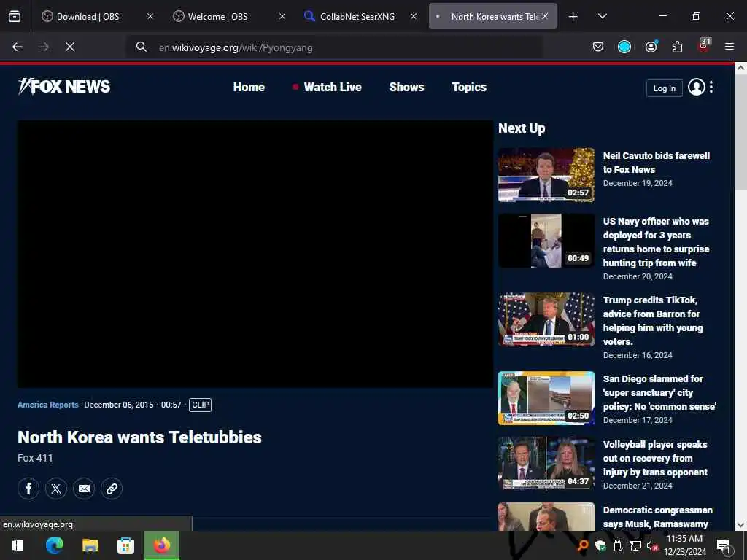747x560 pixels.
Task: Open Neil Cavuto farewell video thumbnail
Action: [x=546, y=175]
